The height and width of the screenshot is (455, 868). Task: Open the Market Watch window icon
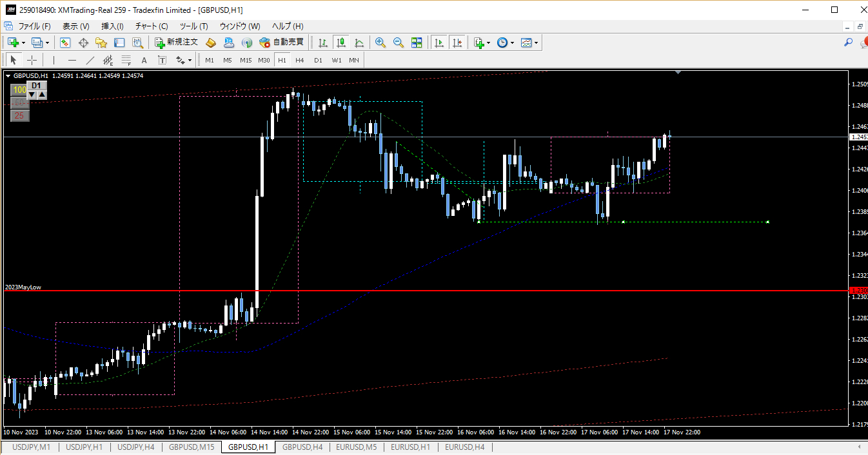(65, 43)
